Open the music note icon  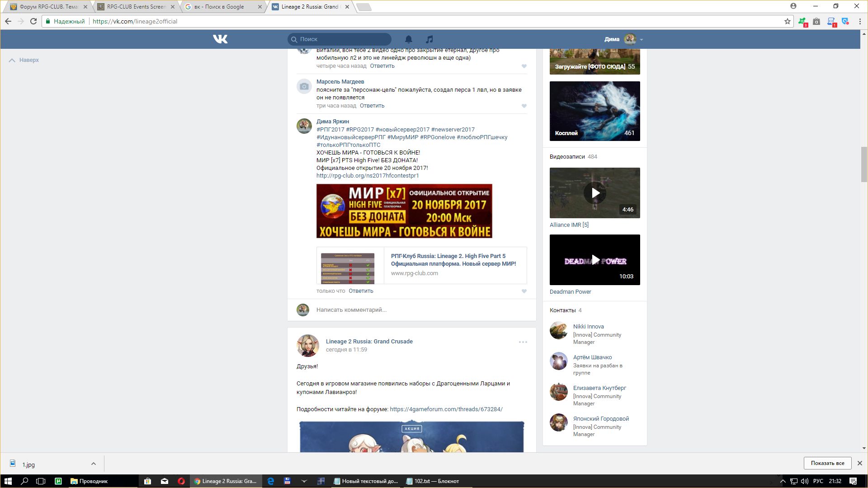(x=429, y=39)
